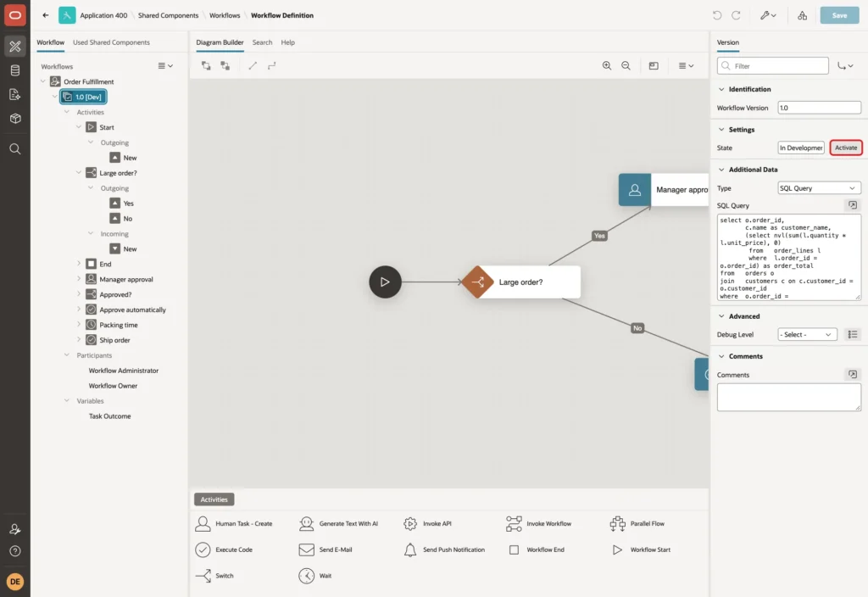Viewport: 868px width, 597px height.
Task: Open Administration user icon in sidebar
Action: pos(15,529)
